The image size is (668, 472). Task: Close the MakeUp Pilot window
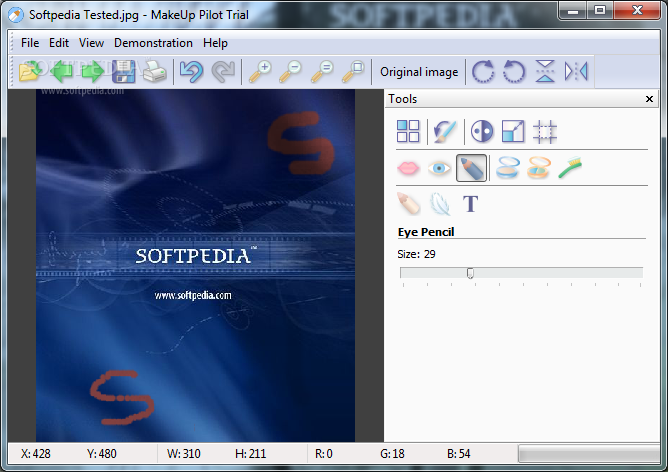click(x=637, y=11)
